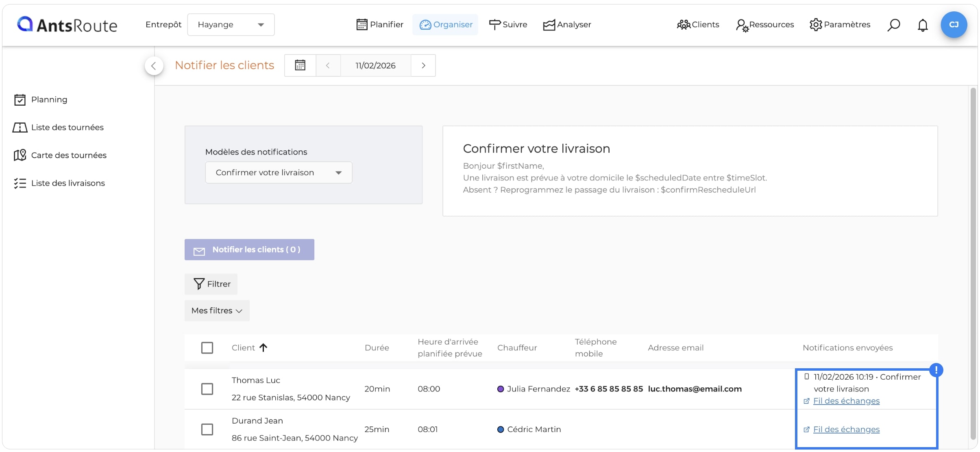Expand the Mes filtres dropdown
The width and height of the screenshot is (980, 452).
217,311
